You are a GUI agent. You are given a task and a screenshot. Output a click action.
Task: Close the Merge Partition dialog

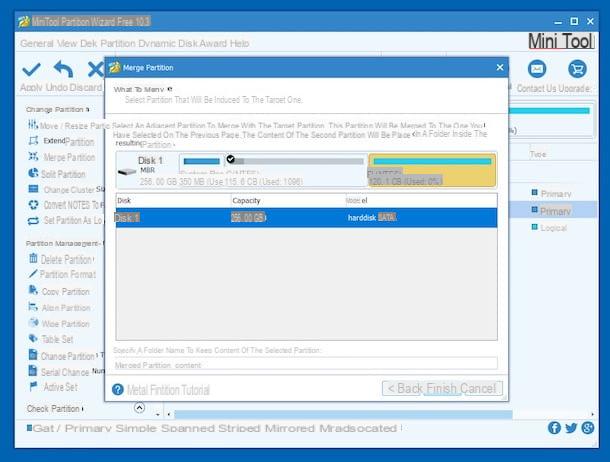tap(500, 68)
